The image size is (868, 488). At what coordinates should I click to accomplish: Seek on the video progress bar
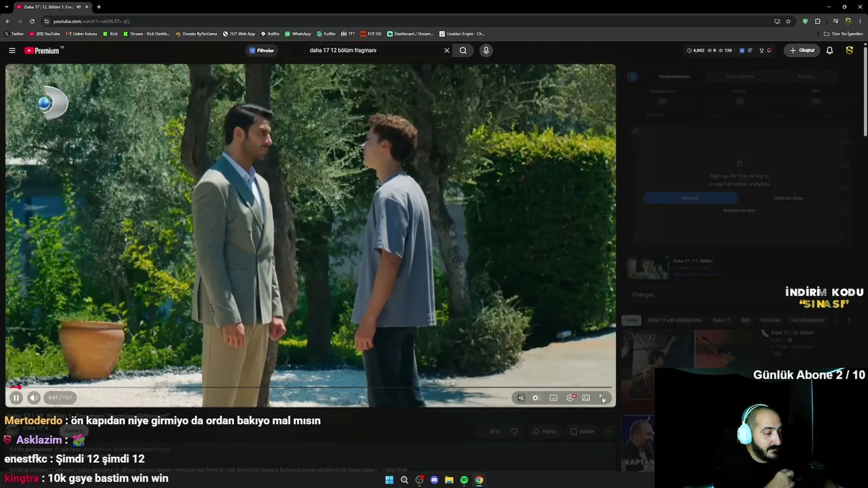(x=311, y=387)
